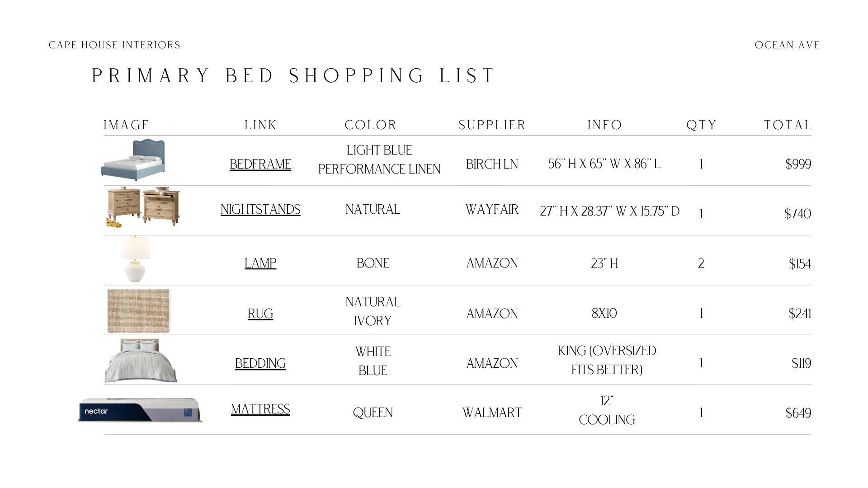Select the SUPPLIER column header
868x488 pixels.
(x=492, y=125)
